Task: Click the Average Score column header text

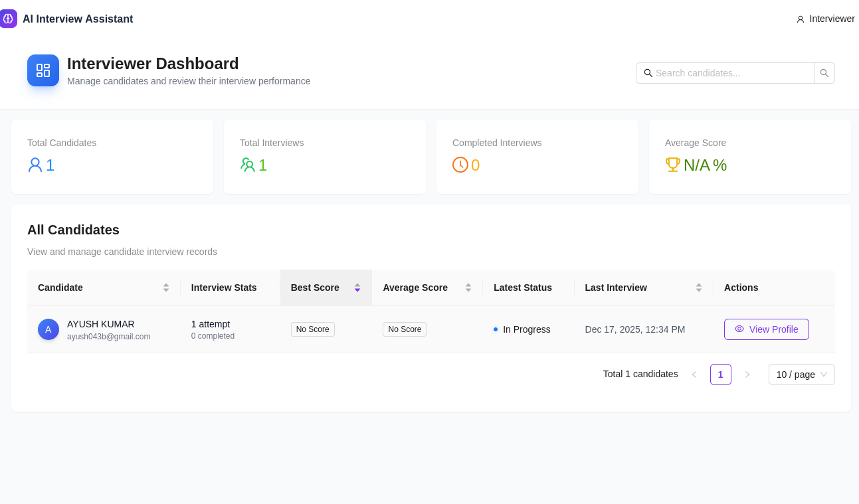Action: [415, 288]
